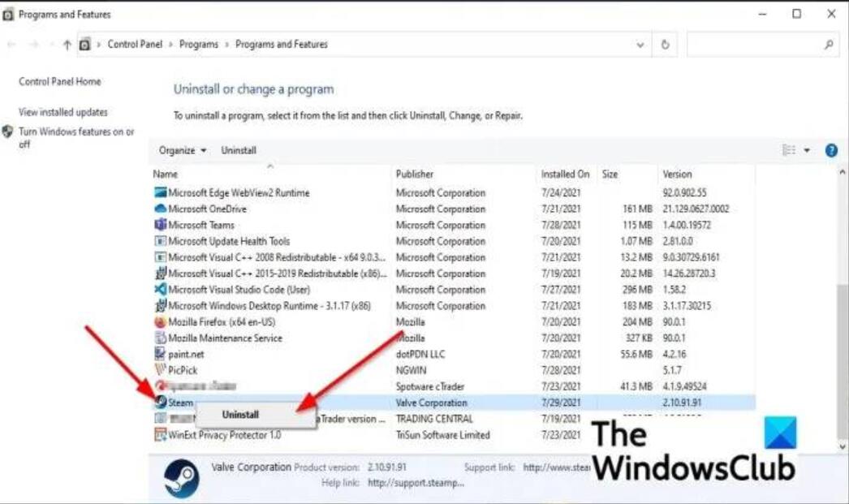Click the vertical scrollbar thumb

pos(842,360)
